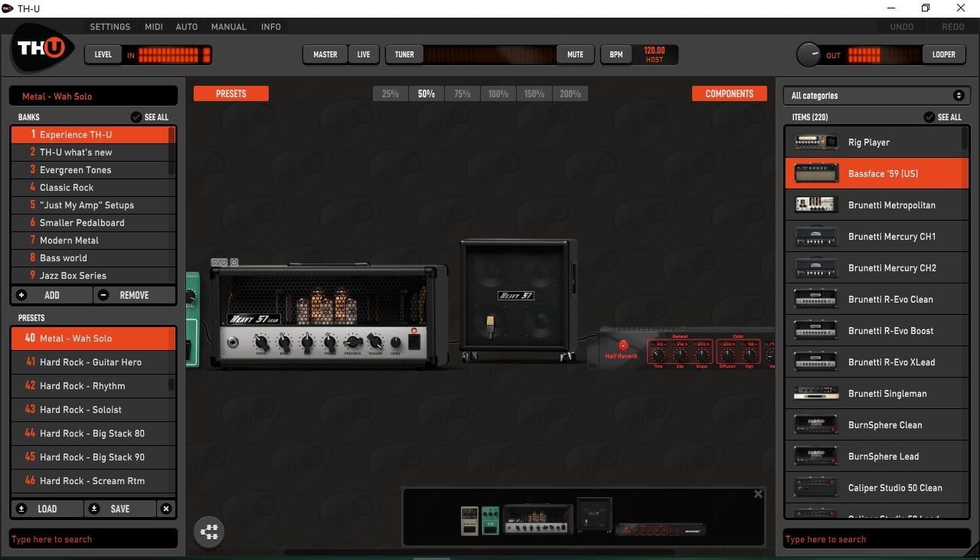The image size is (980, 560).
Task: Click the white pedal in the overview strip
Action: [469, 521]
